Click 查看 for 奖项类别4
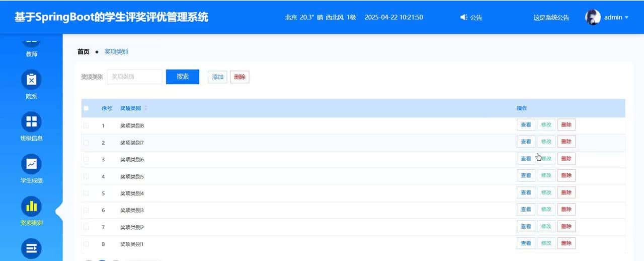 [x=526, y=192]
